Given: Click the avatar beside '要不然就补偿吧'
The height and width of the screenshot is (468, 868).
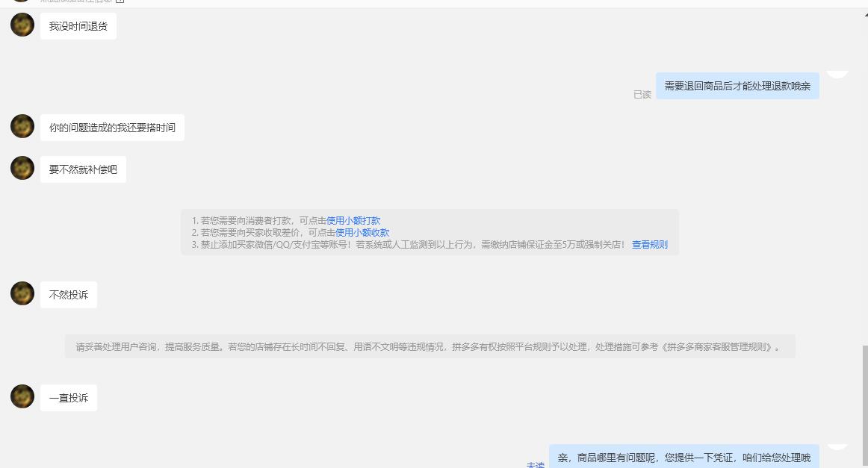Looking at the screenshot, I should (22, 168).
